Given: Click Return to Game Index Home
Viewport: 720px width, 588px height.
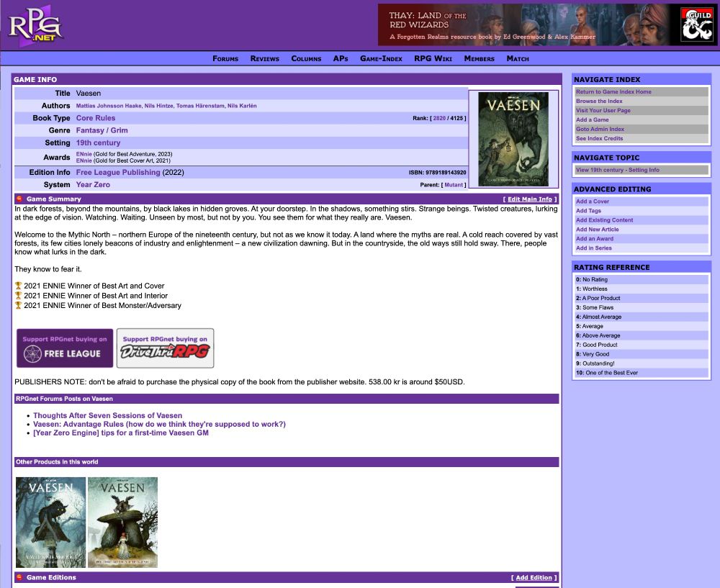Looking at the screenshot, I should [614, 92].
